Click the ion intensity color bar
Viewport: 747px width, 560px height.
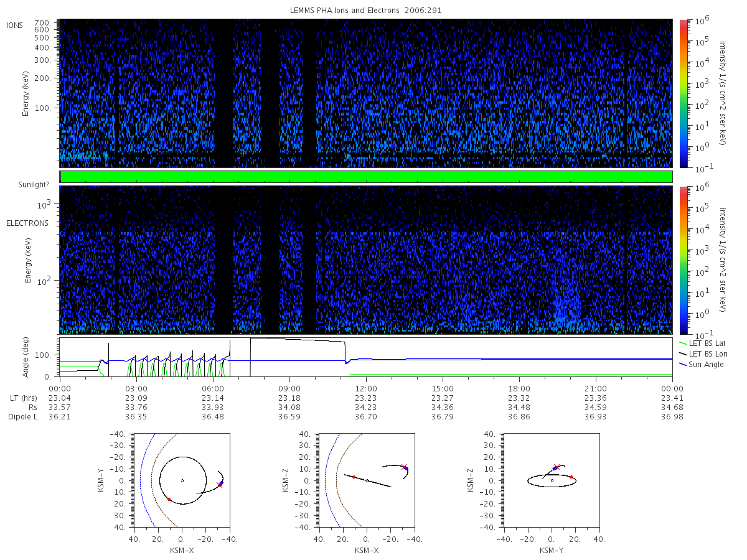point(684,93)
